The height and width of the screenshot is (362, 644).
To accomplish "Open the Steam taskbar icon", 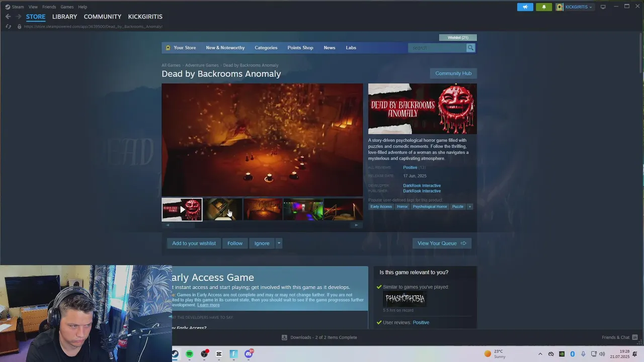I will (175, 354).
